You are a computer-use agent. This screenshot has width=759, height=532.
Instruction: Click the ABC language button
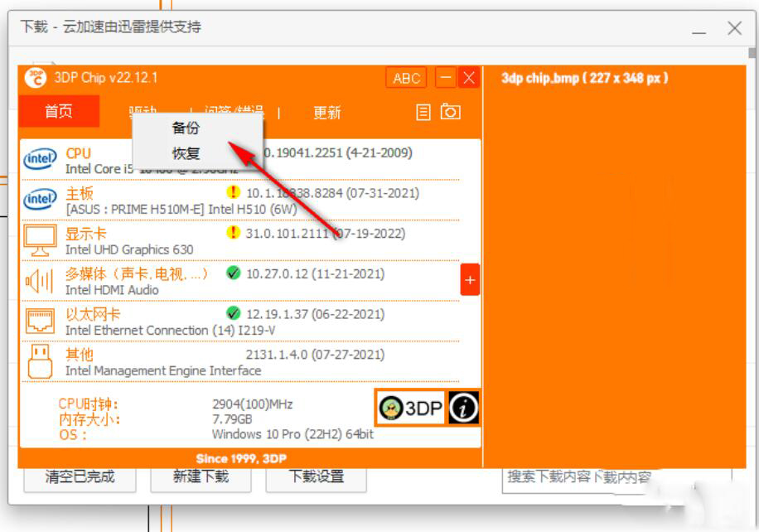point(406,78)
